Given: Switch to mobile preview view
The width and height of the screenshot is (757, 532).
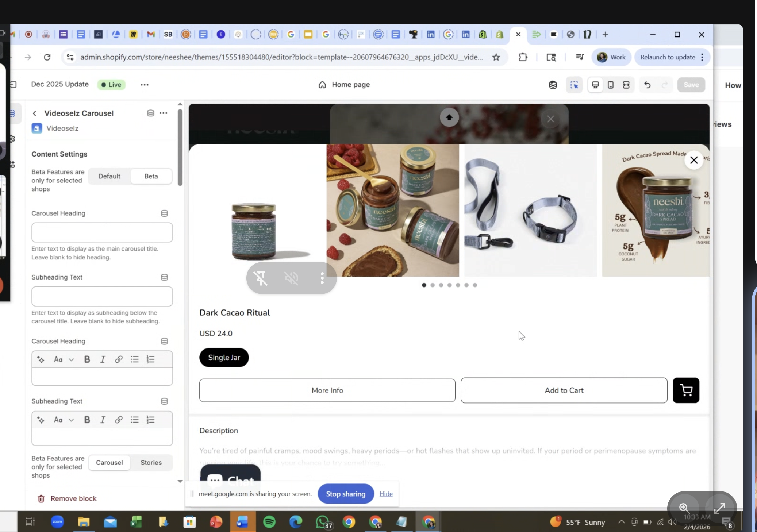Looking at the screenshot, I should 611,85.
